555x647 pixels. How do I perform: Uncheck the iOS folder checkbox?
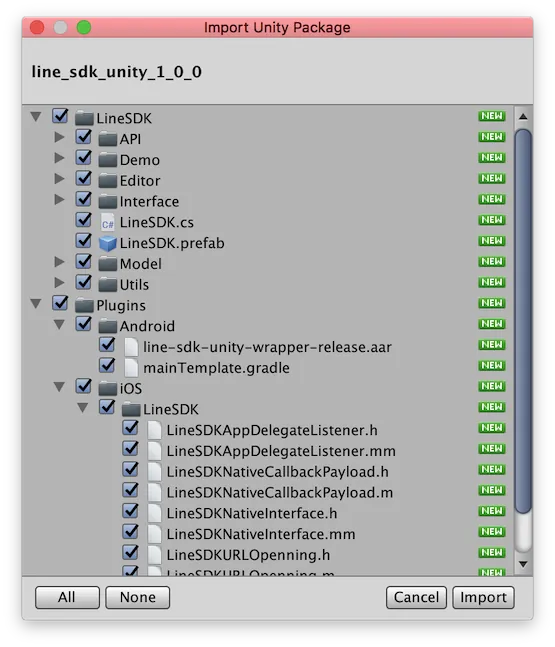(x=84, y=386)
